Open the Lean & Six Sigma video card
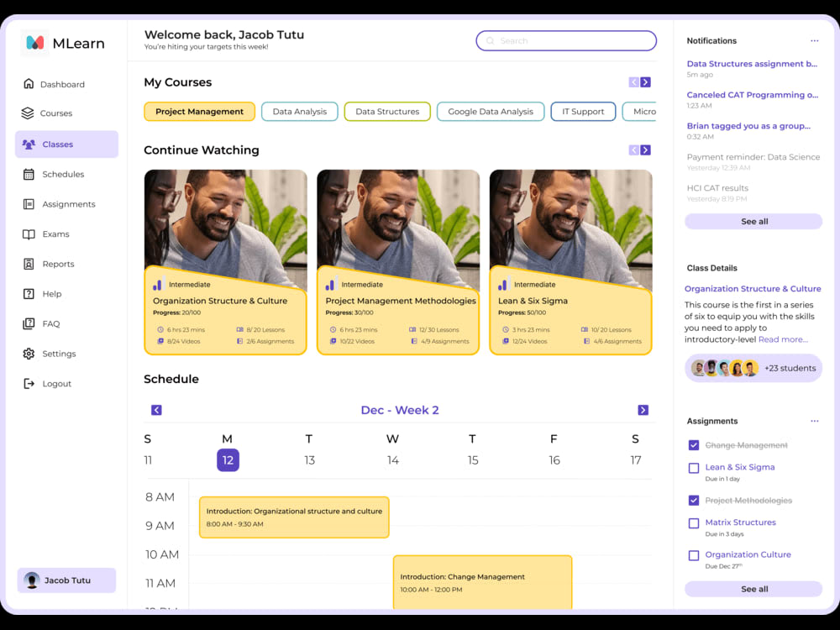Screen dimensions: 840x630 [570, 262]
